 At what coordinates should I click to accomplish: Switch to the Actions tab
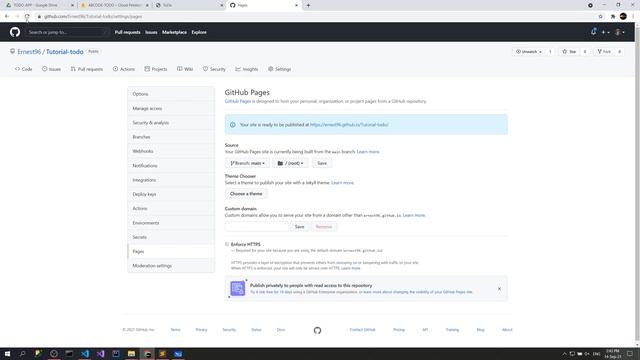tap(124, 69)
